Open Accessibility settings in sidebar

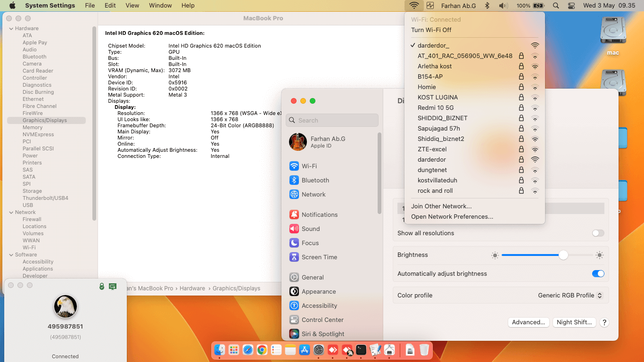click(x=319, y=305)
